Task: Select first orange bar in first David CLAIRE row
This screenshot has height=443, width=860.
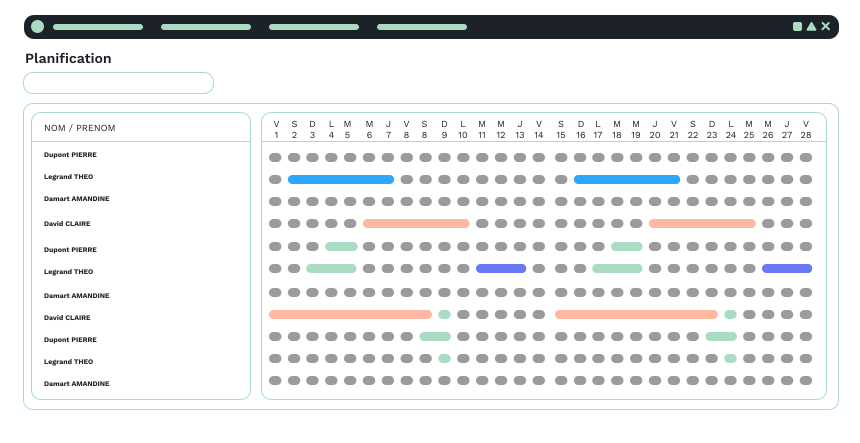Action: pyautogui.click(x=416, y=224)
